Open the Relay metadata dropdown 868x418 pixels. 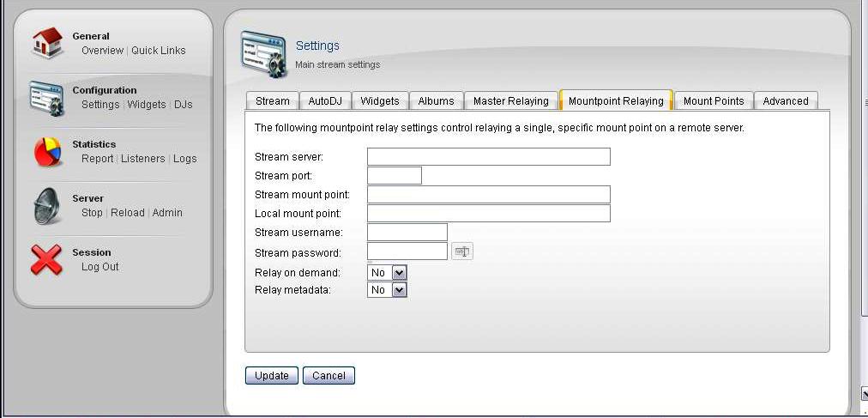click(387, 290)
